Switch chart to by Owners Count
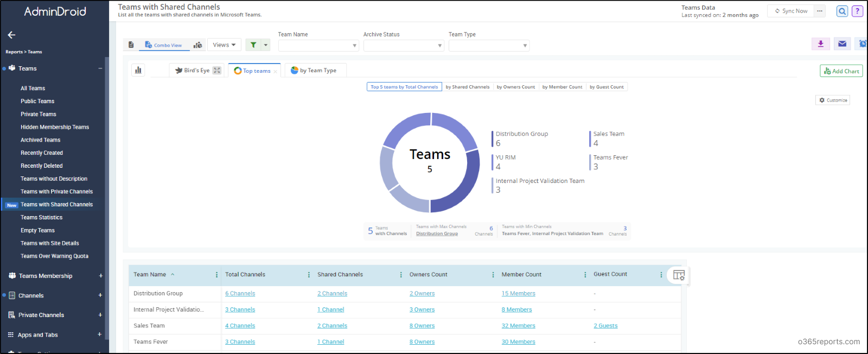 (x=516, y=87)
